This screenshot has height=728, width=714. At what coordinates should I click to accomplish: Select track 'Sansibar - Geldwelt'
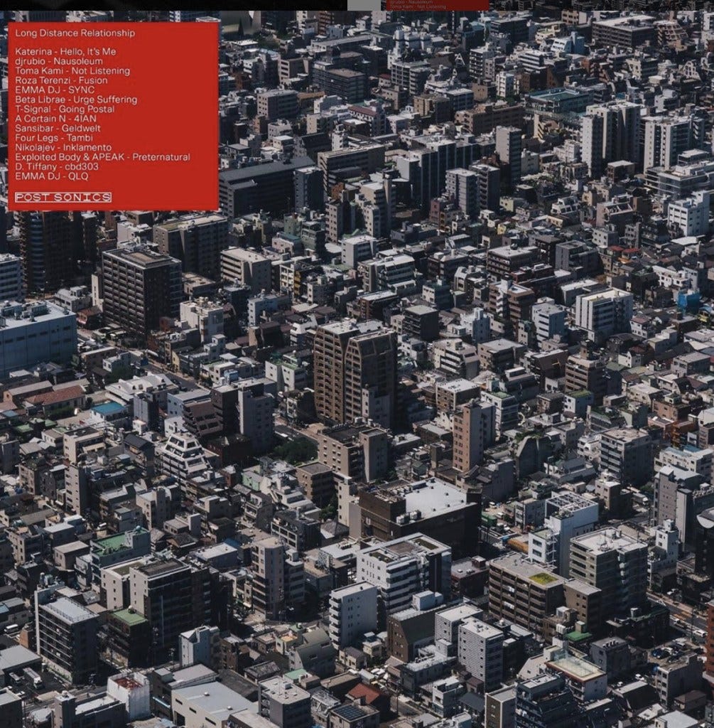tap(58, 128)
